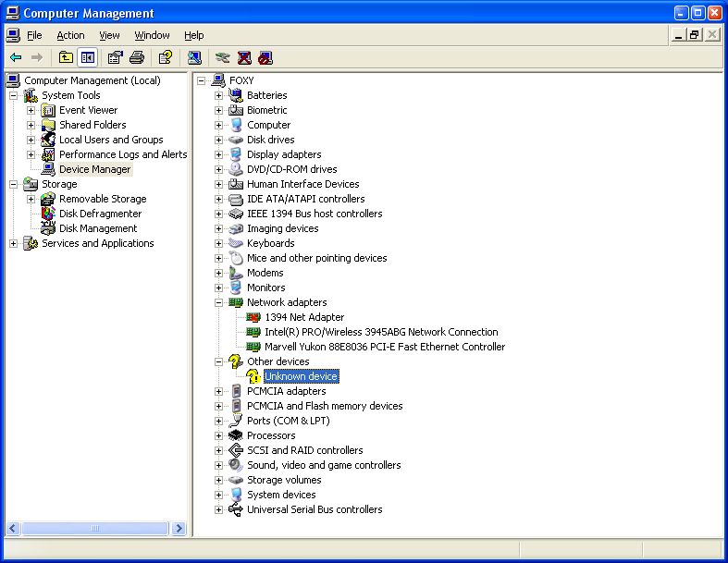Open the View menu
Viewport: 728px width, 563px height.
(x=109, y=35)
